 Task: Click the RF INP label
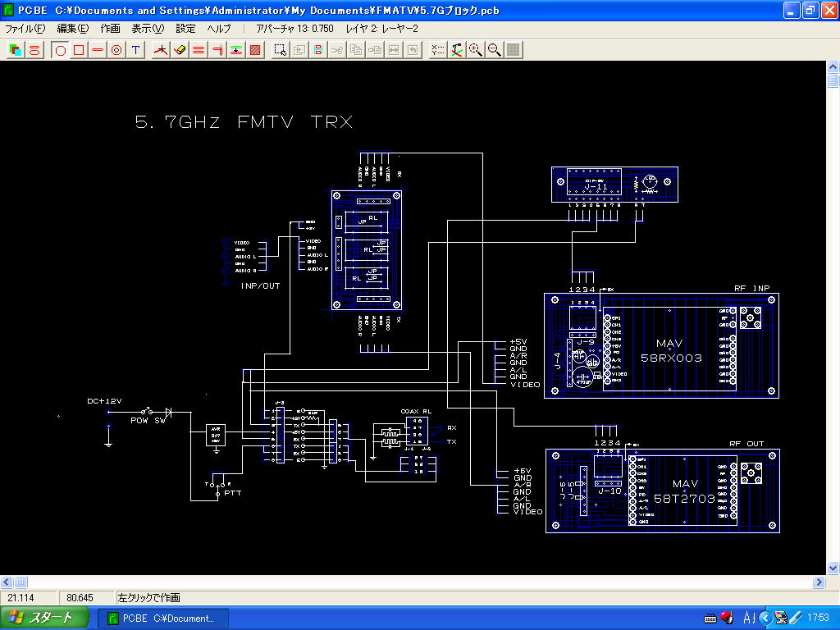[752, 288]
